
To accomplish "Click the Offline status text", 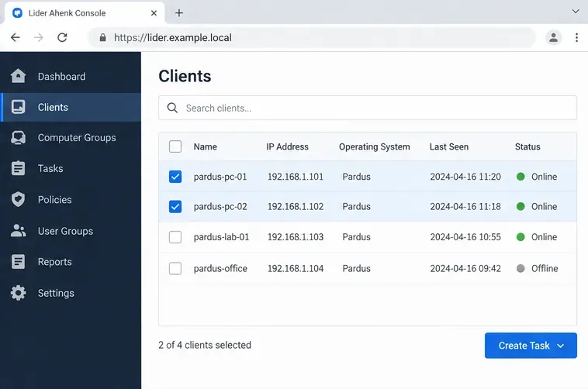I will (545, 268).
